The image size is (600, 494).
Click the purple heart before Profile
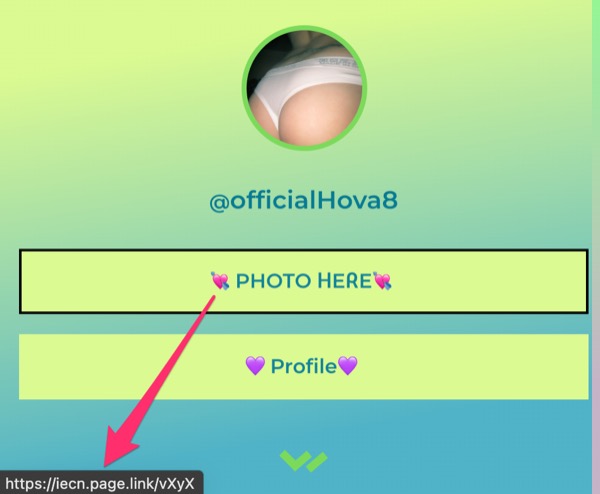click(x=255, y=365)
